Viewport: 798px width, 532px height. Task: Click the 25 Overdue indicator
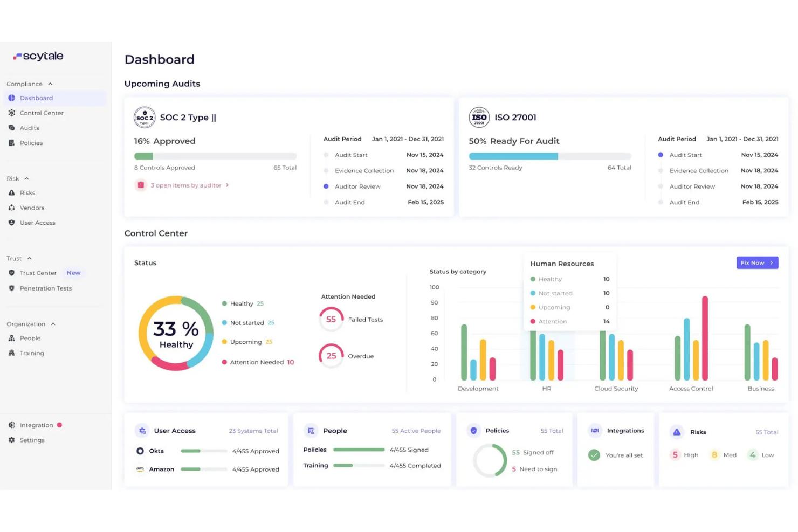click(x=331, y=356)
